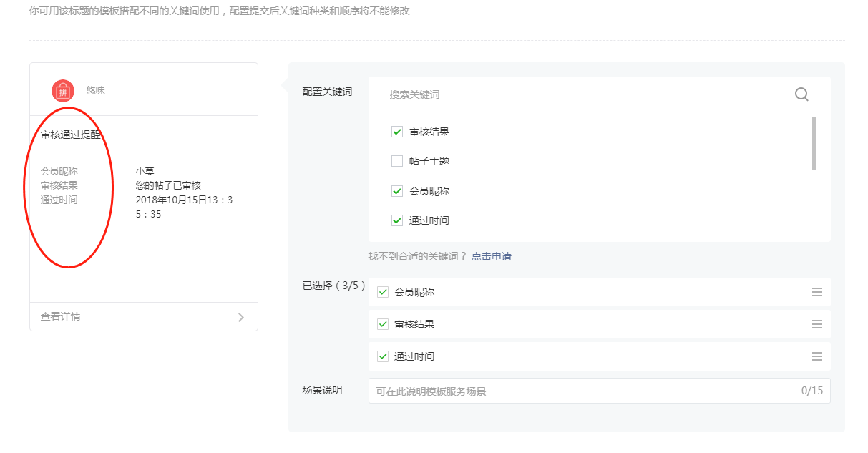Click the 审核通过提醒 template title

pyautogui.click(x=71, y=135)
